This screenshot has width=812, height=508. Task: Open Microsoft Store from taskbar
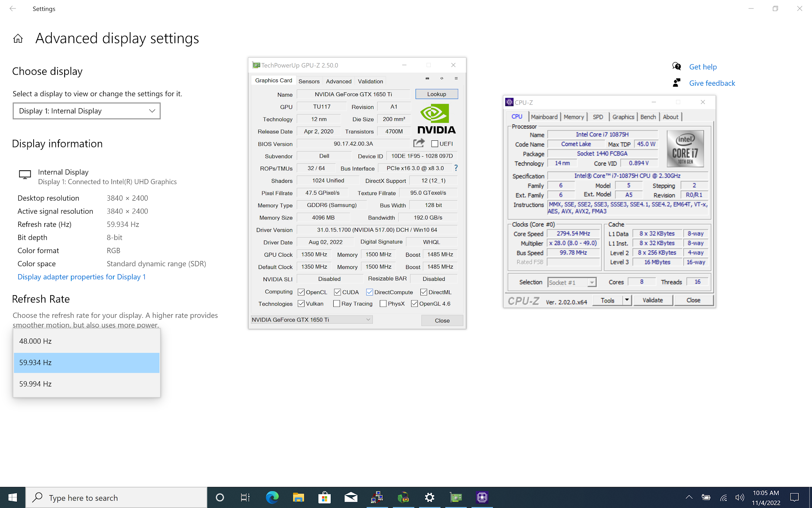point(324,498)
